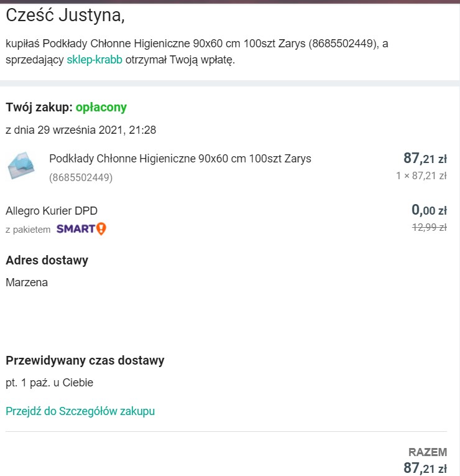This screenshot has height=476, width=460.
Task: Open Przejdź do Szczegółów zakupu link
Action: tap(80, 411)
